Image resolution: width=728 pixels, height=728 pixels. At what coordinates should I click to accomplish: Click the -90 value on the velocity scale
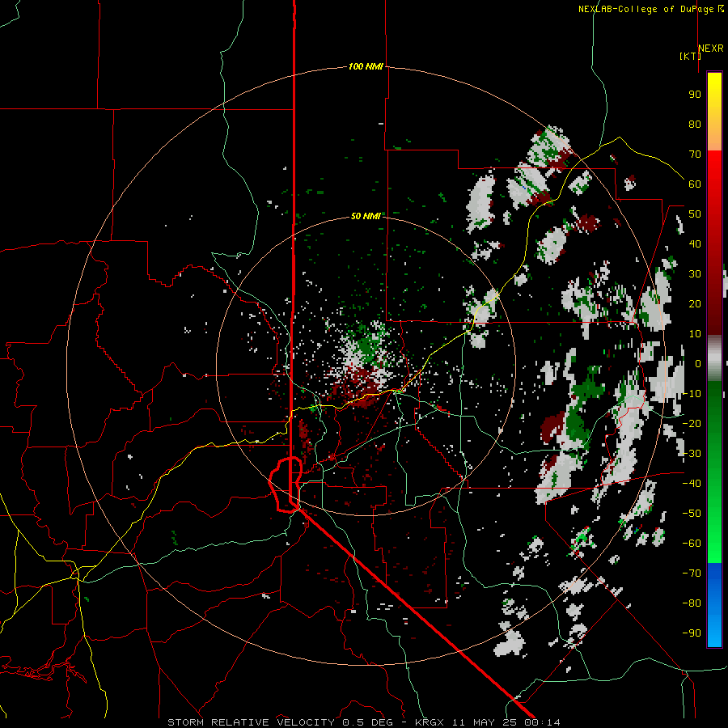pos(692,633)
